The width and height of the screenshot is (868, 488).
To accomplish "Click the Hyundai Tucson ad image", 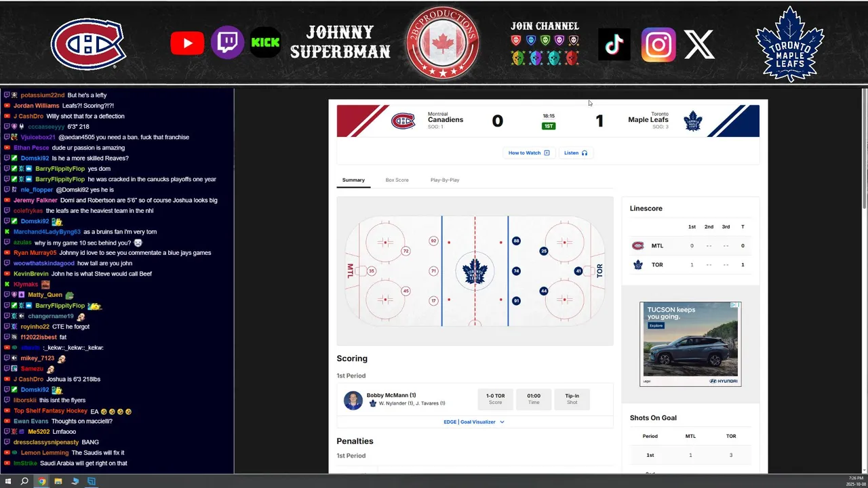I will (690, 344).
